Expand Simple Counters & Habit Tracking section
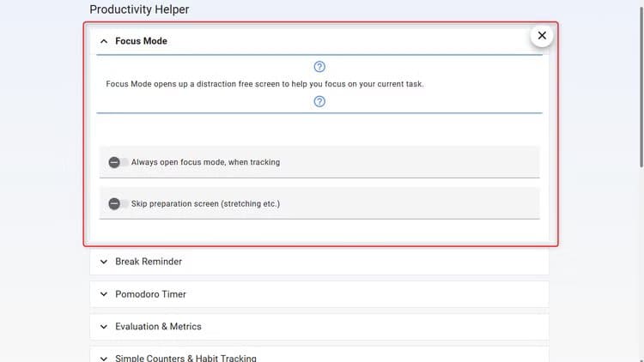The image size is (644, 362). click(x=319, y=355)
